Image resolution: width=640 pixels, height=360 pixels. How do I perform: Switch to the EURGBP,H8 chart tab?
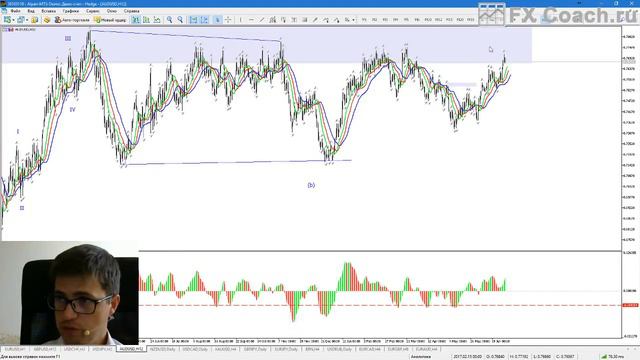[398, 349]
